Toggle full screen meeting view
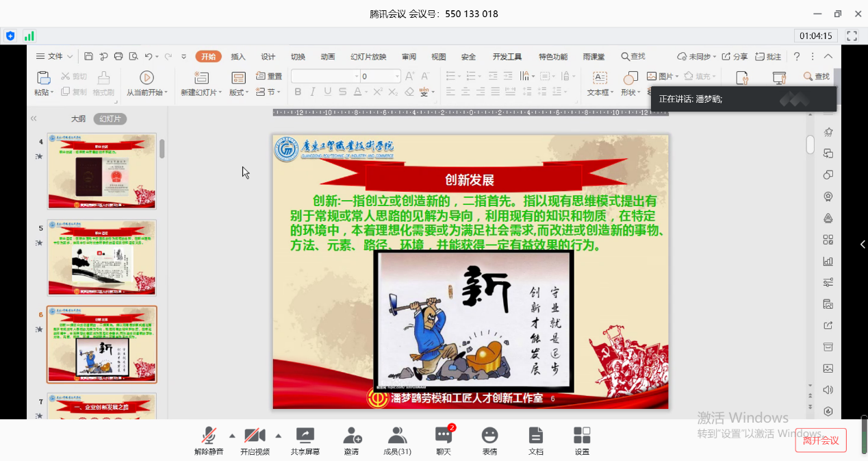 (x=852, y=36)
